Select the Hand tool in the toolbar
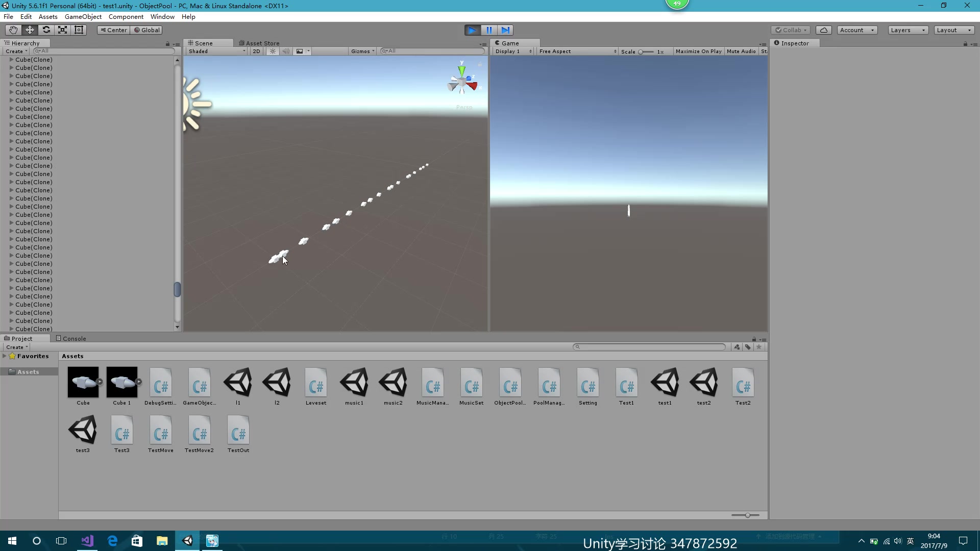980x551 pixels. pos(13,30)
